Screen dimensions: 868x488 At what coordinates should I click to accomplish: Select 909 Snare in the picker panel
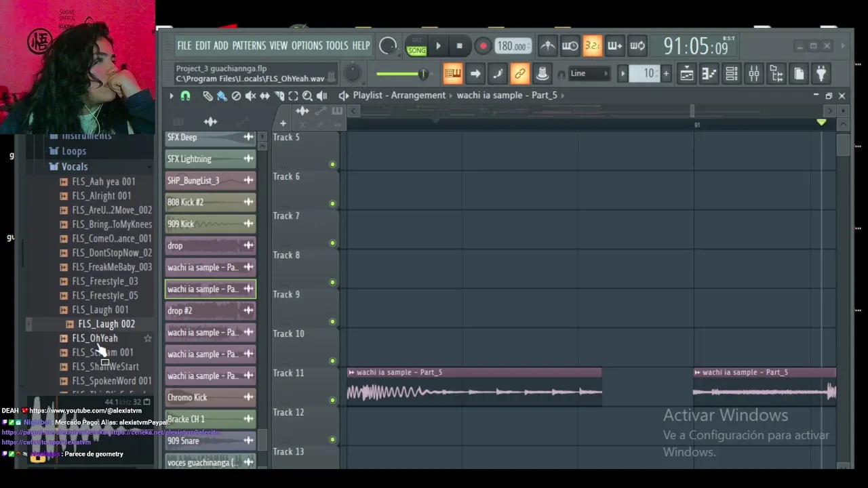[x=210, y=441]
